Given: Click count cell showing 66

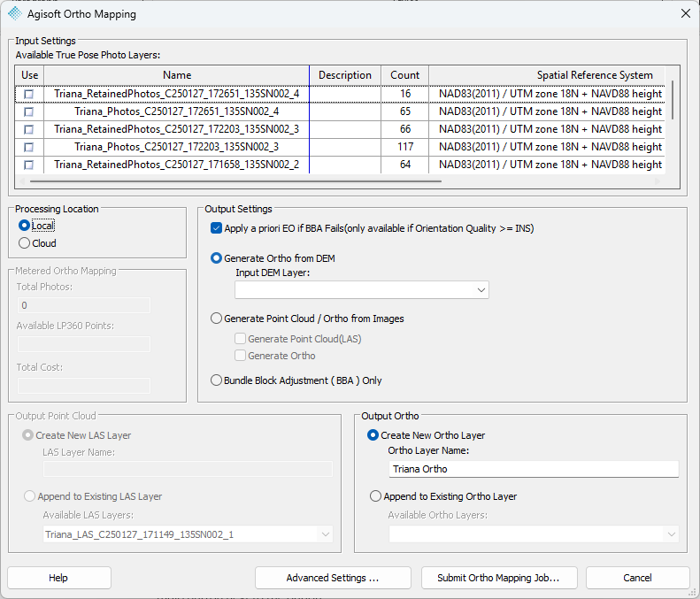Looking at the screenshot, I should (405, 129).
